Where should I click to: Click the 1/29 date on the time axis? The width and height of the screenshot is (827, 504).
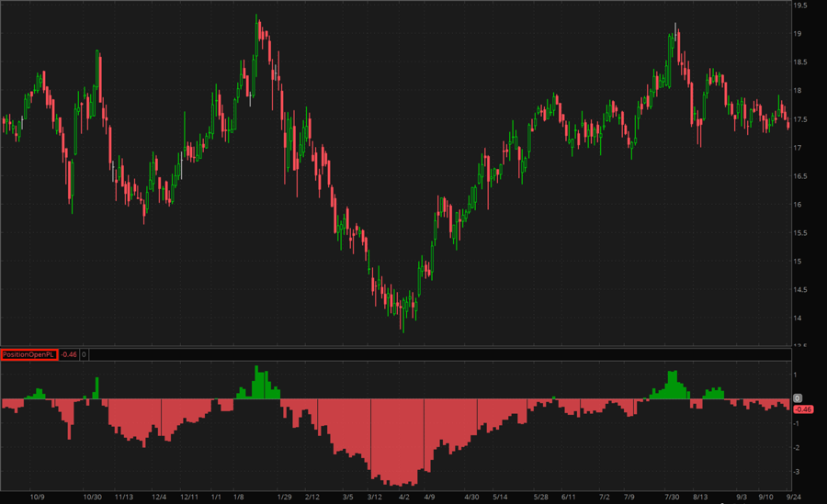[284, 496]
